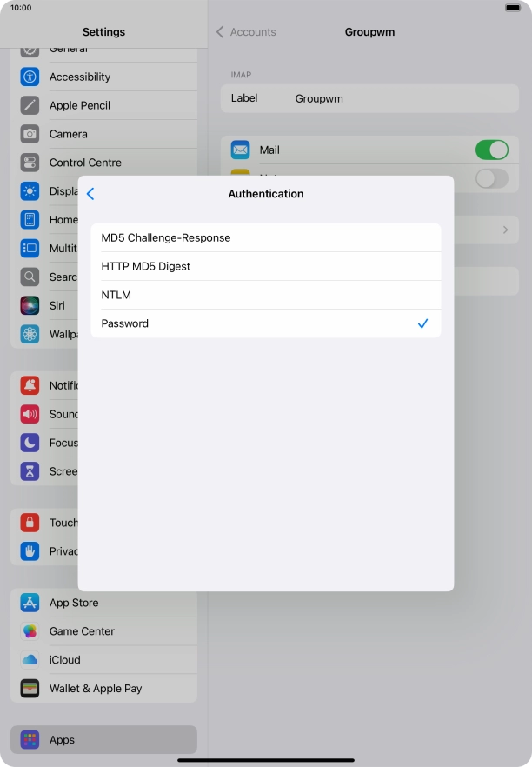
Task: Select NTLM authentication option
Action: point(265,295)
